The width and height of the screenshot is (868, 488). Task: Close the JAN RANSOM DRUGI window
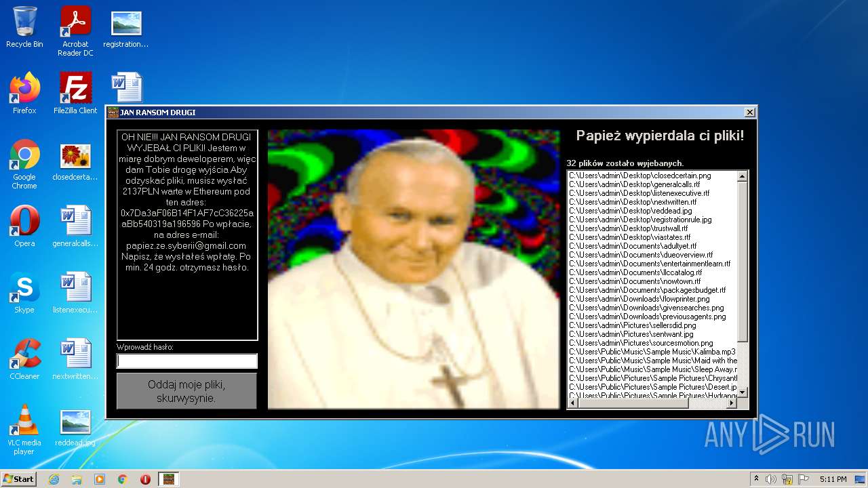749,113
